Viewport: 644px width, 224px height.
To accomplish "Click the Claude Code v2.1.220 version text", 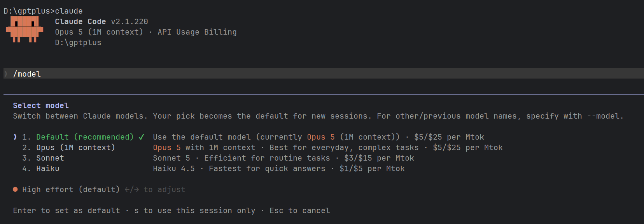I will (x=101, y=21).
